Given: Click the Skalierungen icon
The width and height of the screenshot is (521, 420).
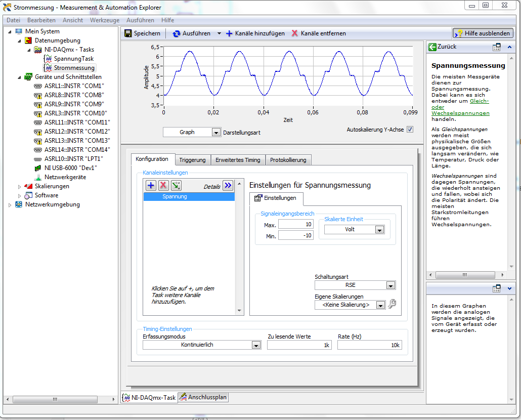Looking at the screenshot, I should 28,186.
